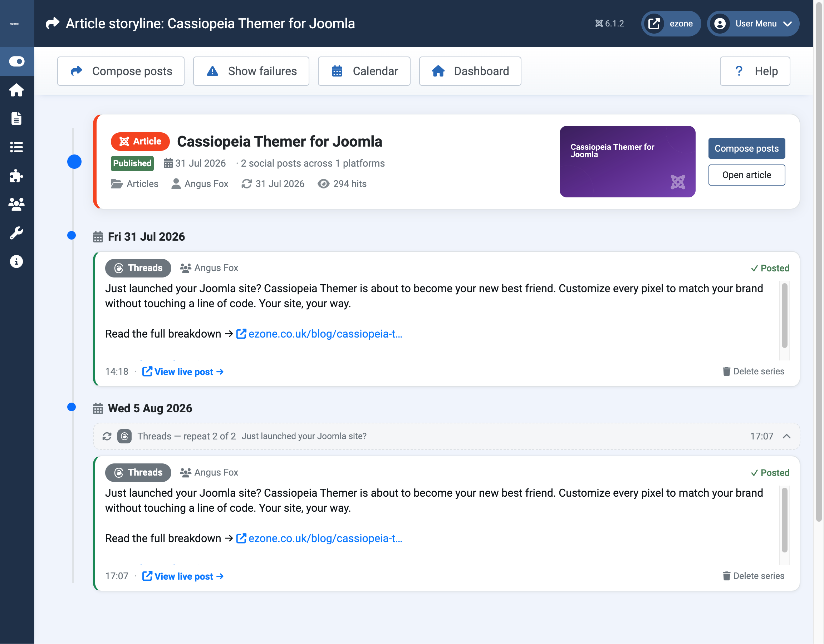Image resolution: width=824 pixels, height=644 pixels.
Task: Click the red Article badge
Action: coord(140,142)
